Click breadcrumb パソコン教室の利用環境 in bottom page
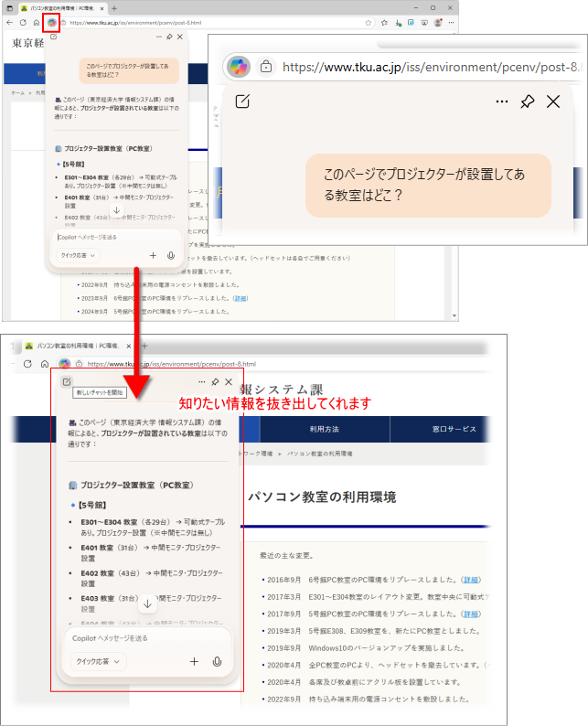 pyautogui.click(x=319, y=454)
